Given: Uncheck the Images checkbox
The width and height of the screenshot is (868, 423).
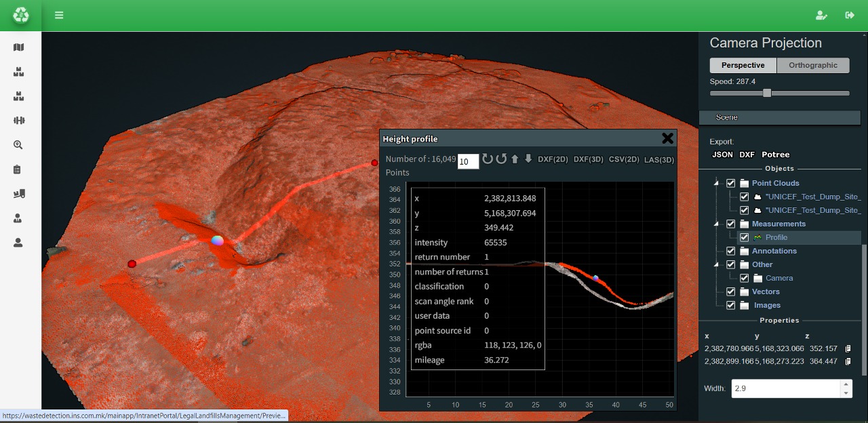Looking at the screenshot, I should (731, 305).
